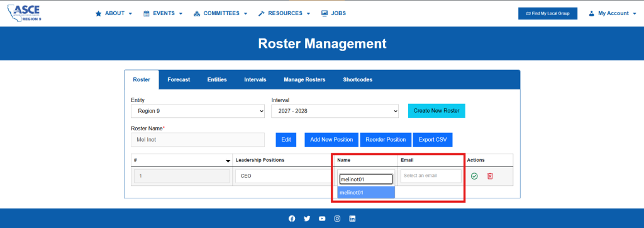The width and height of the screenshot is (644, 228).
Task: Expand the Events menu arrow
Action: [180, 14]
